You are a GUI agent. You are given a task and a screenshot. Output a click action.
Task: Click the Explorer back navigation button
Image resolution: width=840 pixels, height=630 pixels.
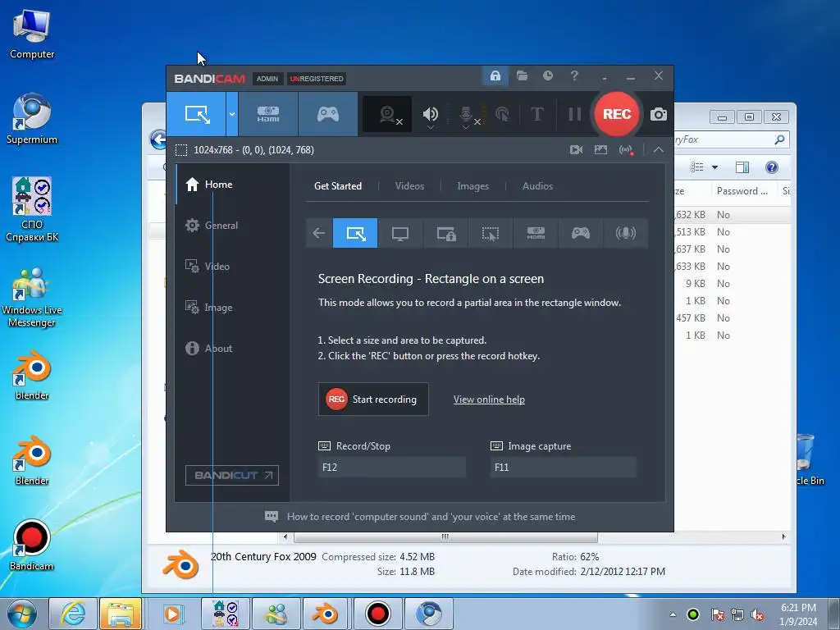(158, 139)
